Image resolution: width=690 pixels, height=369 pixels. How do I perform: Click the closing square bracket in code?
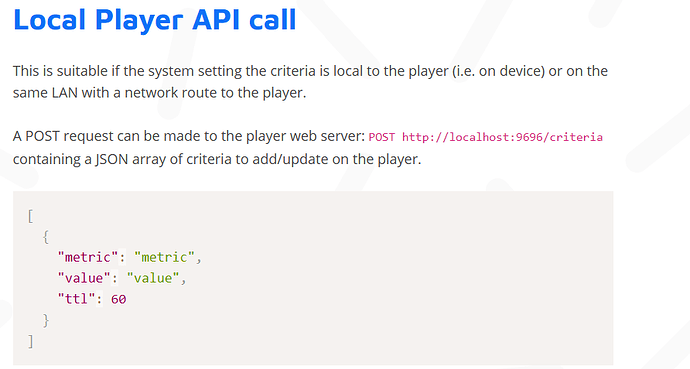tap(30, 341)
